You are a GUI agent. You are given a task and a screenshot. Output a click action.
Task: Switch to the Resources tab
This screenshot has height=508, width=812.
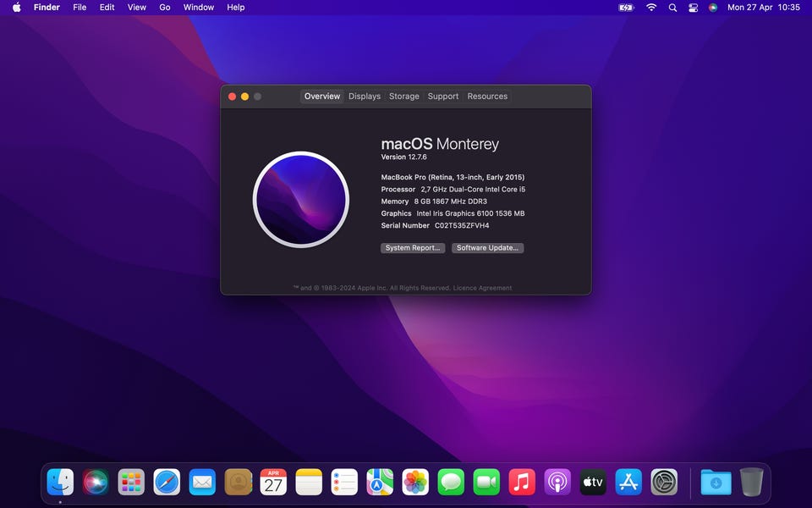pyautogui.click(x=487, y=97)
